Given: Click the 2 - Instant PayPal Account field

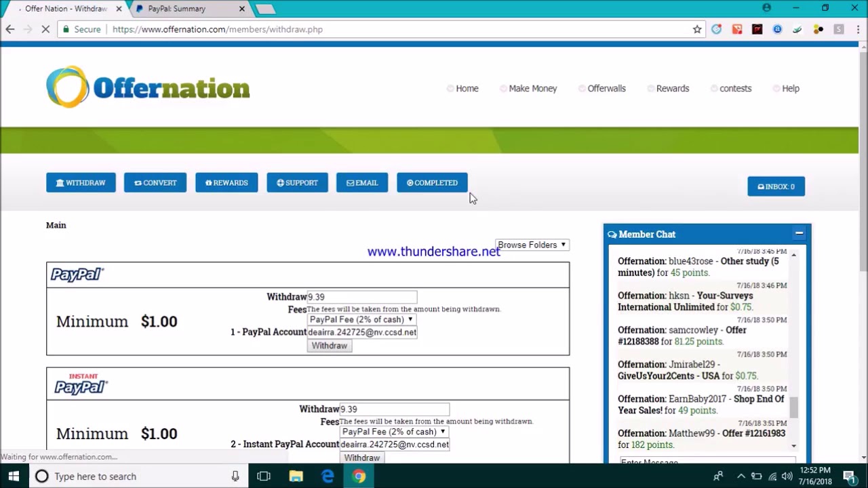Looking at the screenshot, I should point(395,445).
